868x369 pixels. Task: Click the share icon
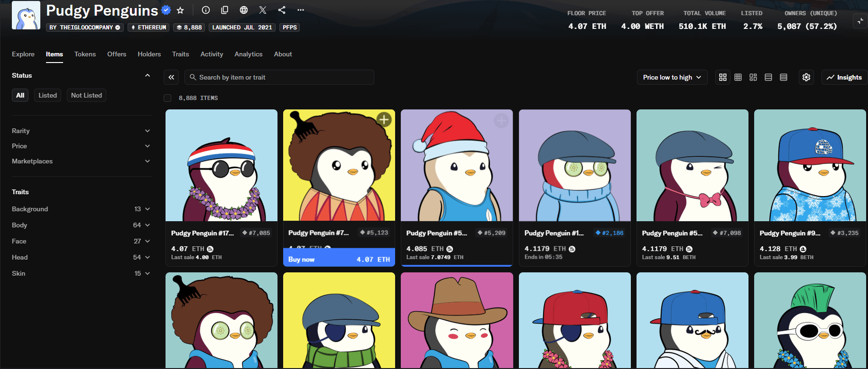(282, 10)
